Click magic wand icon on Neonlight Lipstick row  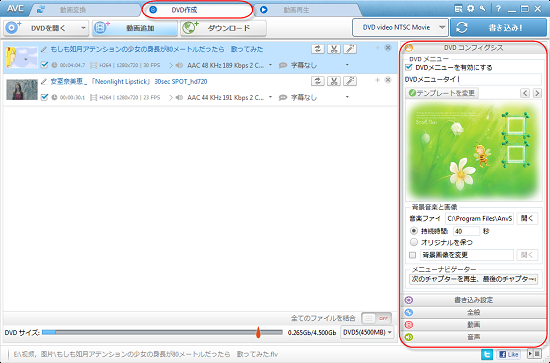coord(350,81)
